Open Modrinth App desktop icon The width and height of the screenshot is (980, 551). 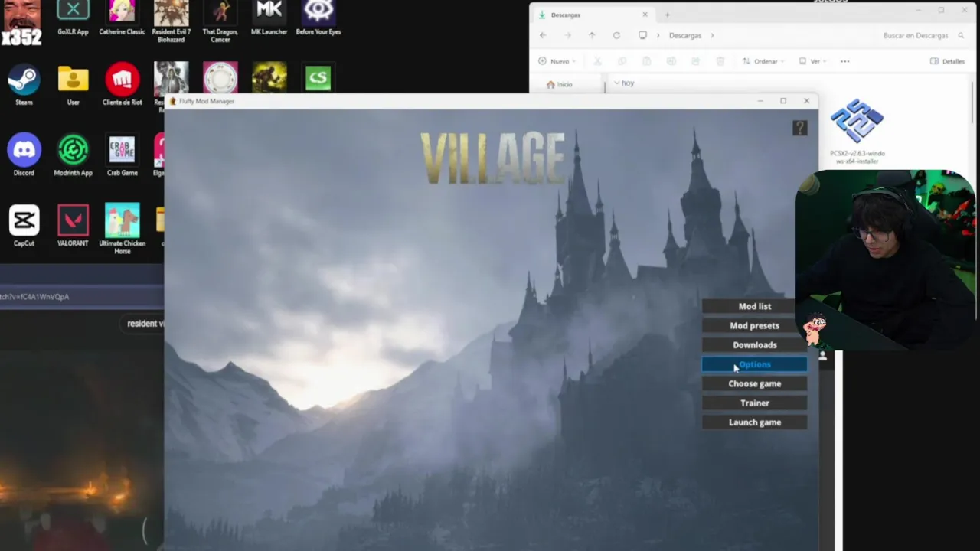coord(73,155)
